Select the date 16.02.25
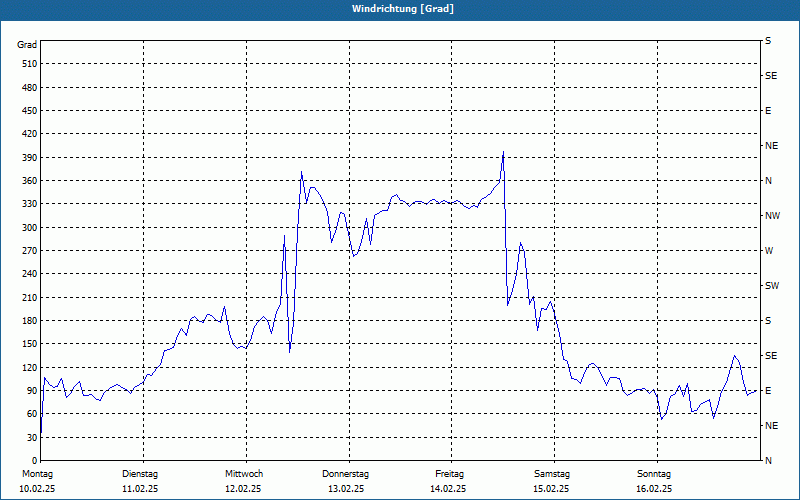Screen dimensions: 800x500 (654, 489)
